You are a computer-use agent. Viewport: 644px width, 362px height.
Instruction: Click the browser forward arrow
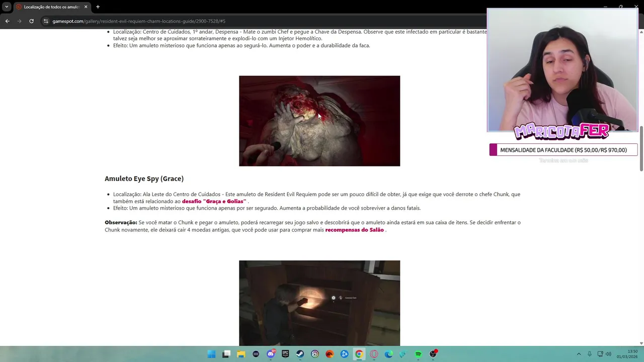(x=19, y=21)
